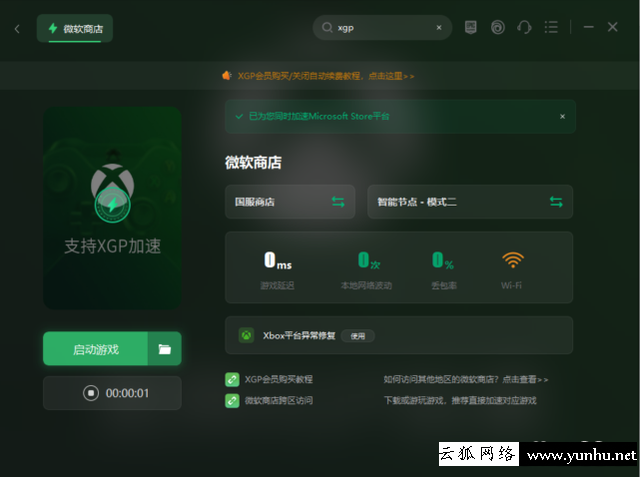Click the flame icon in the banner

pyautogui.click(x=227, y=75)
